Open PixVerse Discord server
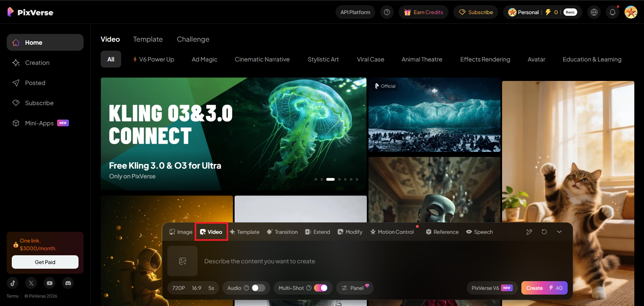Viewport: 644px width, 306px height. click(x=68, y=283)
